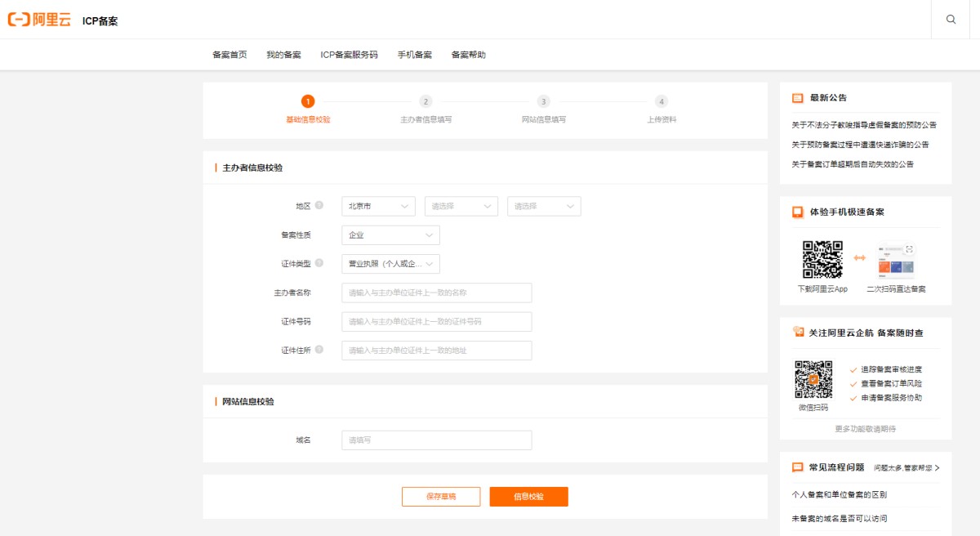Expand the 证件类型 营业执照 dropdown

(390, 264)
